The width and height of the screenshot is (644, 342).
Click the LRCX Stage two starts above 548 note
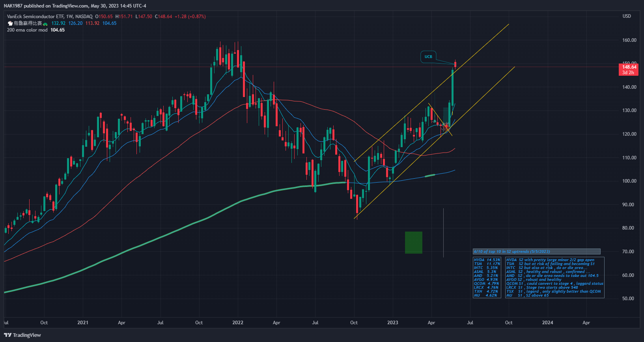coord(542,288)
